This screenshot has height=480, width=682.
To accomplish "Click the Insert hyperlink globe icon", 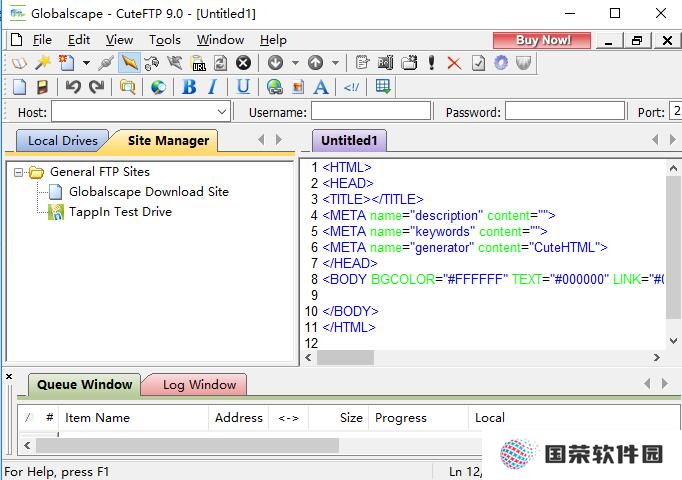I will [x=274, y=87].
